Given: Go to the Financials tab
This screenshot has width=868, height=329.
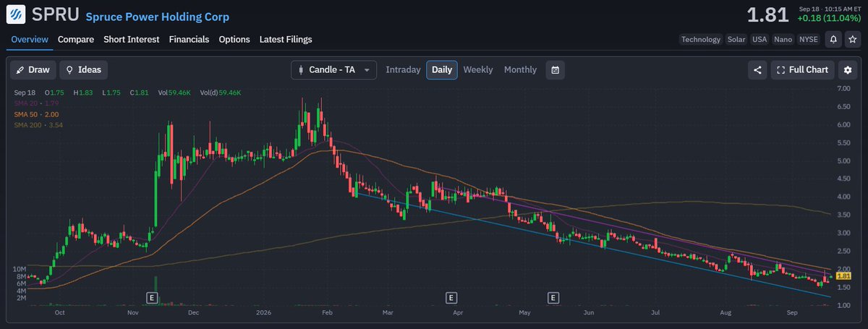Looking at the screenshot, I should tap(190, 40).
